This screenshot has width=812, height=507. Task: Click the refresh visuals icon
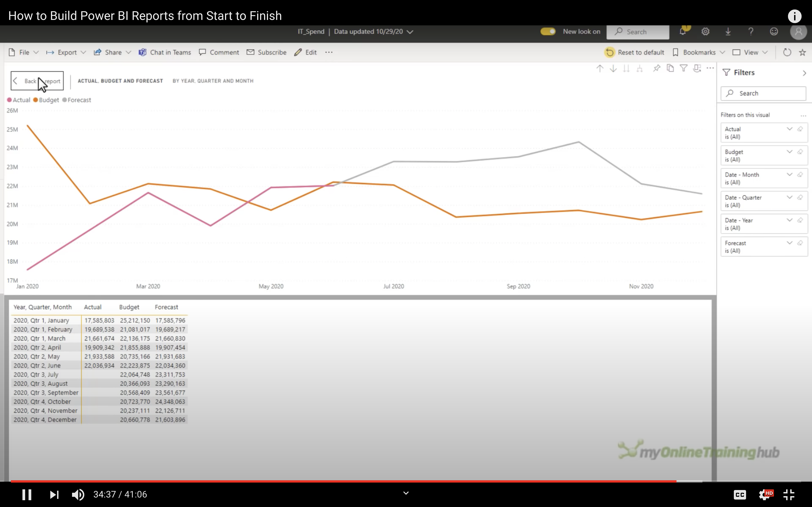tap(787, 52)
